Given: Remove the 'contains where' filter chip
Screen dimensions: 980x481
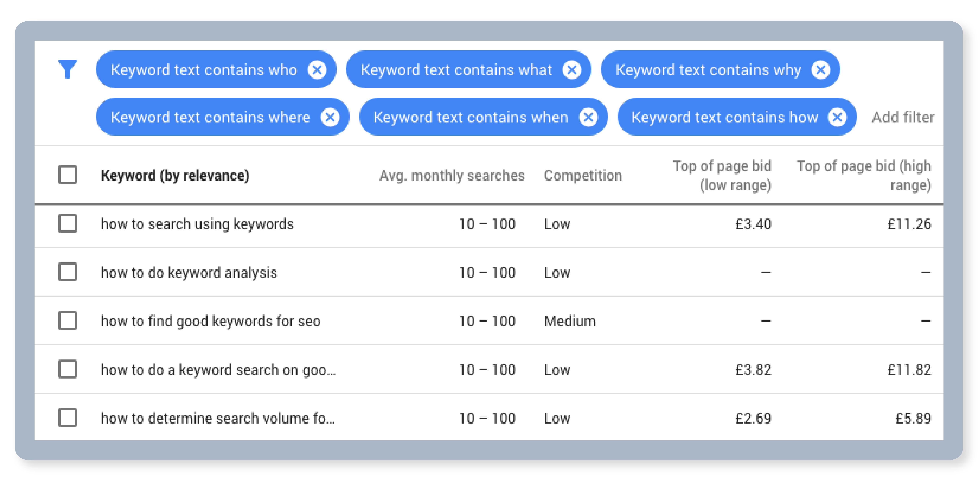Looking at the screenshot, I should click(330, 117).
